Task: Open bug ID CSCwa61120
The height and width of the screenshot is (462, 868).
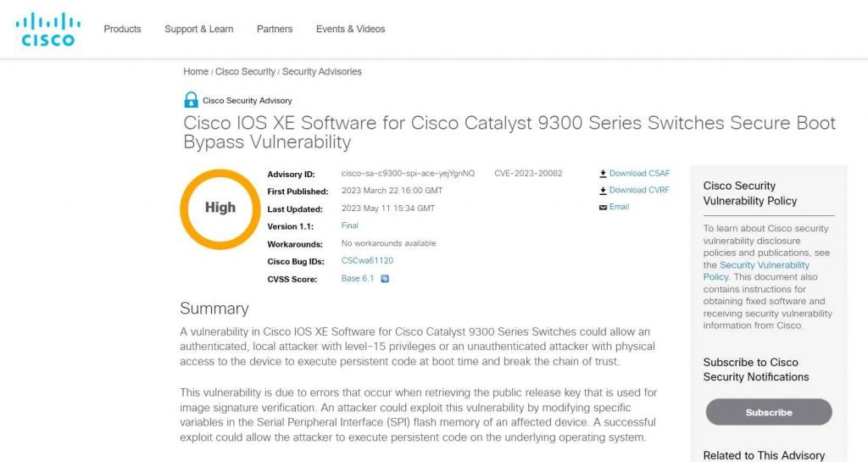Action: 367,261
